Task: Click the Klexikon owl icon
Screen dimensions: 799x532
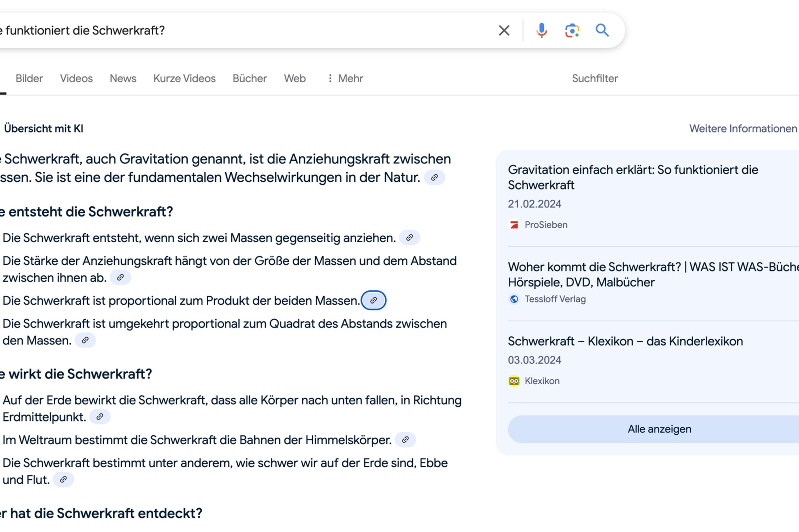Action: coord(514,381)
